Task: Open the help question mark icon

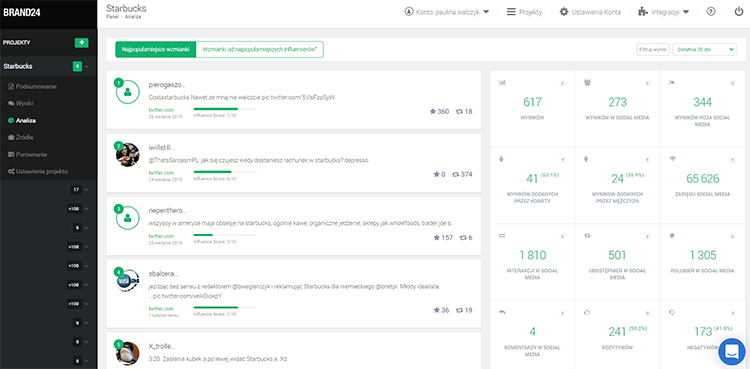Action: [x=711, y=12]
